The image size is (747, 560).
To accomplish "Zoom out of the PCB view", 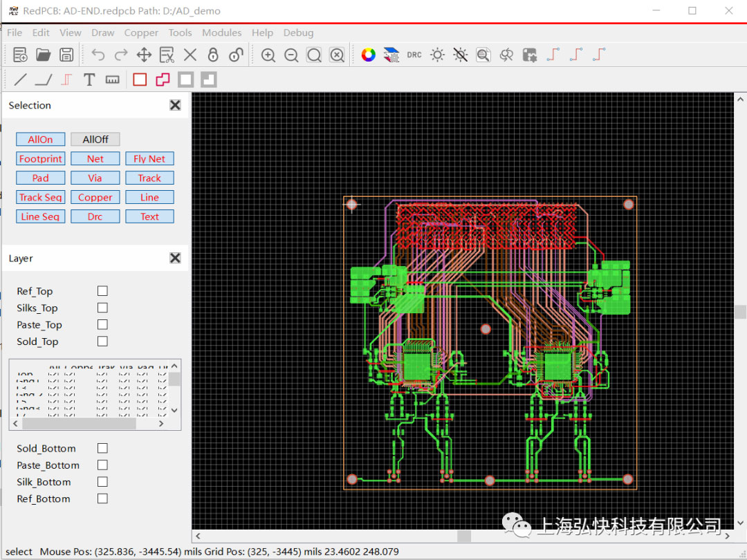I will (x=291, y=55).
